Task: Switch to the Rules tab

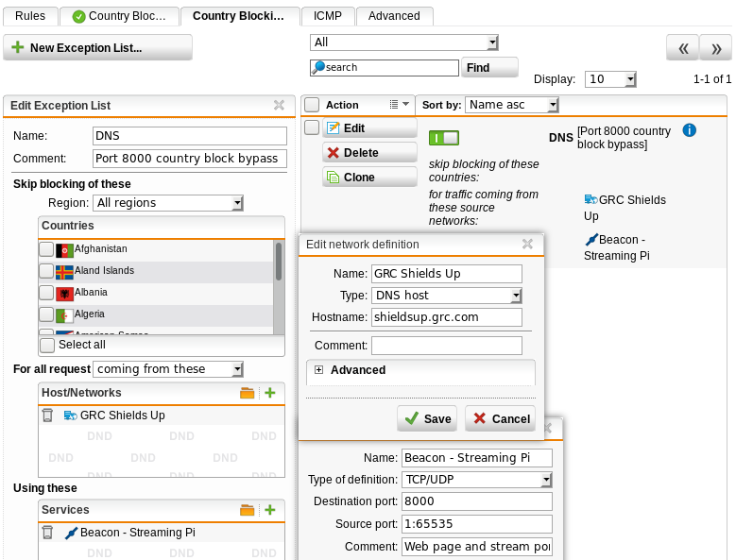Action: (x=30, y=16)
